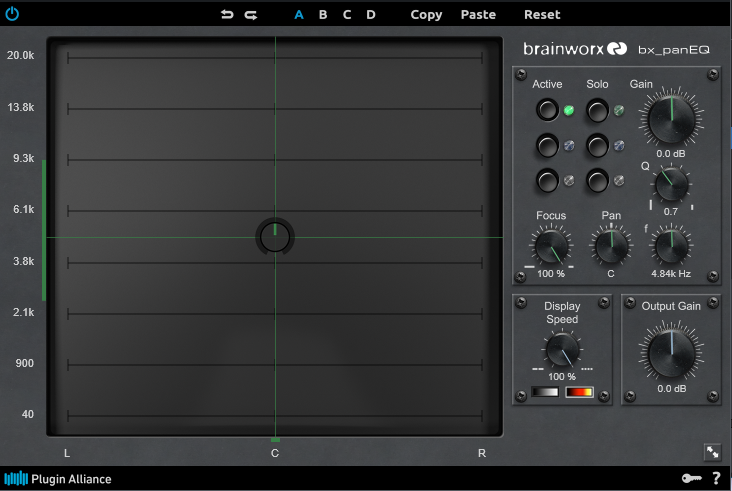Toggle the first band Solo button
Image resolution: width=732 pixels, height=491 pixels.
pos(597,110)
